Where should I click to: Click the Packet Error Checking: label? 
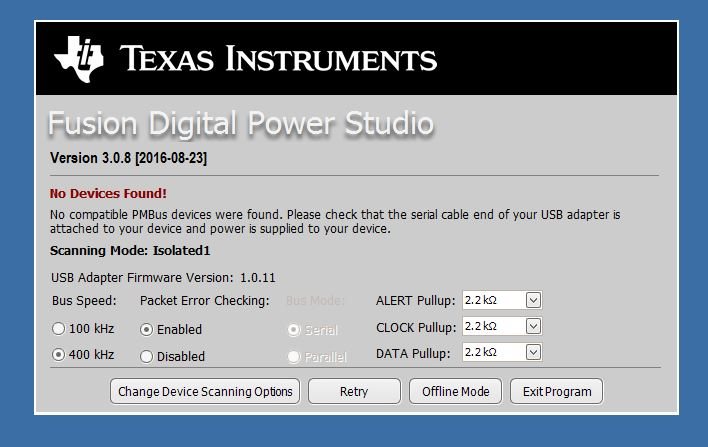(205, 301)
